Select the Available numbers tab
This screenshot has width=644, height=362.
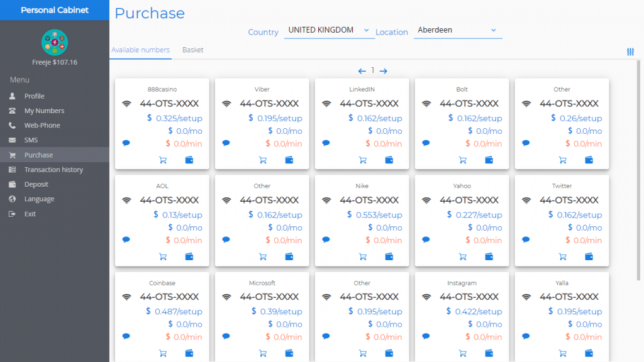140,50
